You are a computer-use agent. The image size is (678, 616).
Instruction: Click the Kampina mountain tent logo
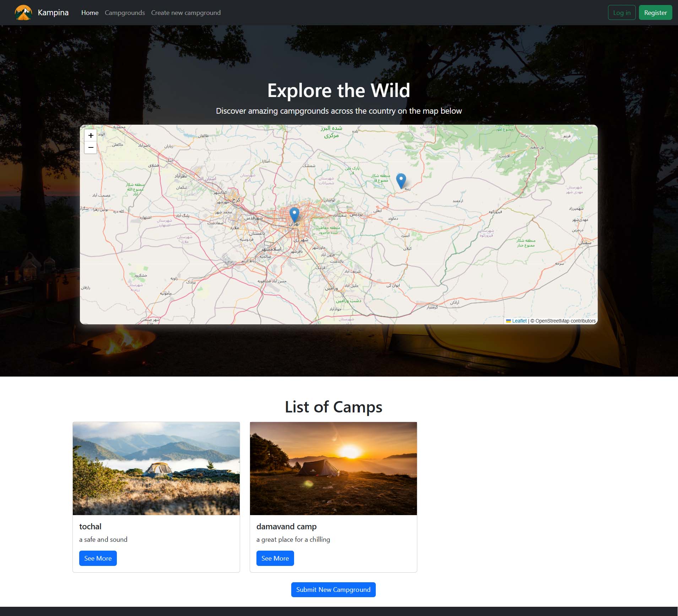coord(23,13)
